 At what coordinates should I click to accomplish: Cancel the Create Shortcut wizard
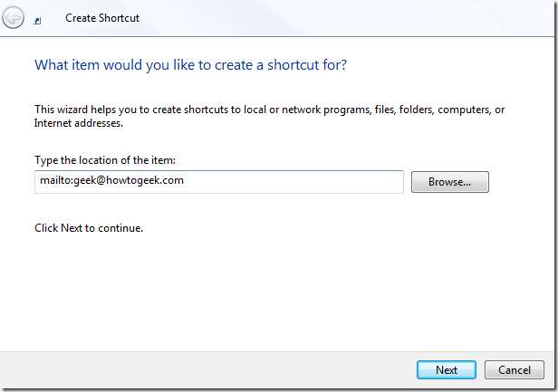pyautogui.click(x=515, y=369)
